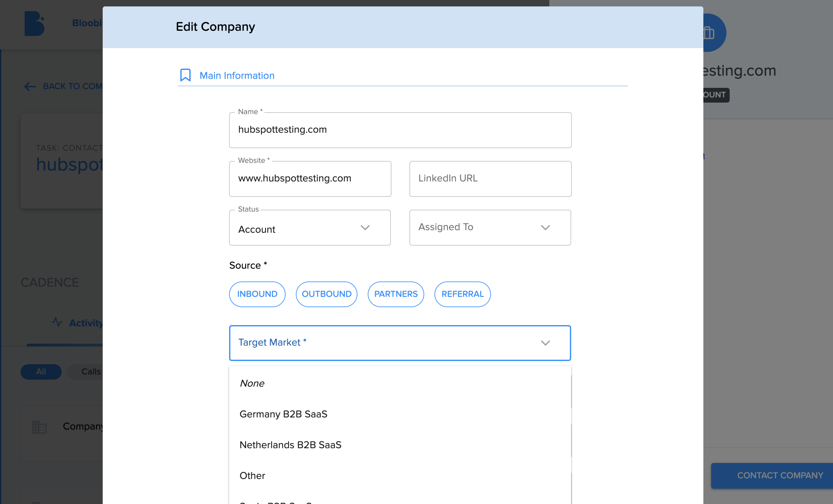Collapse the Target Market dropdown
The height and width of the screenshot is (504, 833).
545,343
